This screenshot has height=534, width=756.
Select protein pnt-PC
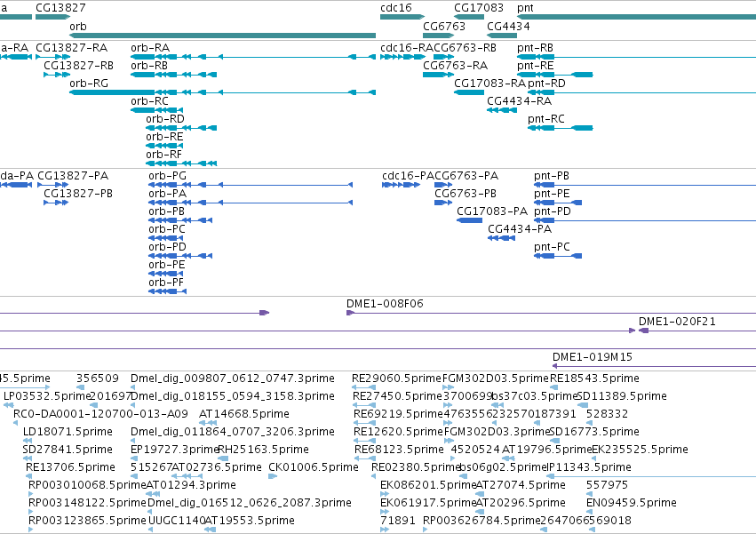pyautogui.click(x=552, y=247)
